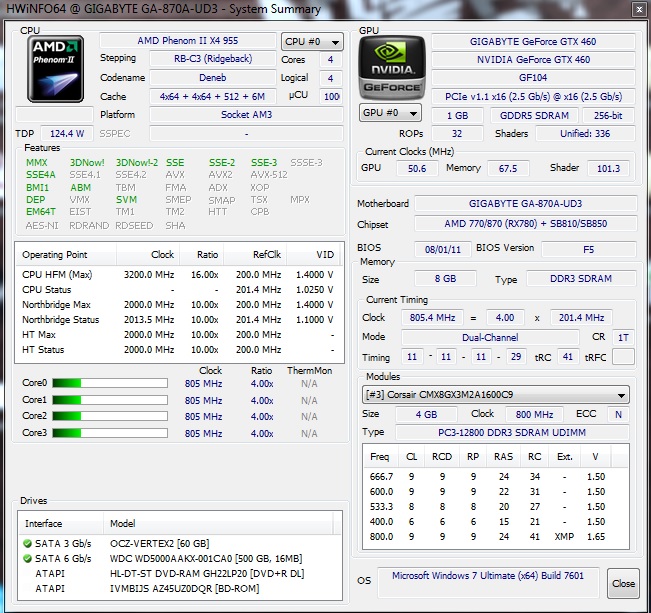
Task: Click the GPU clock value 50.6
Action: click(417, 169)
